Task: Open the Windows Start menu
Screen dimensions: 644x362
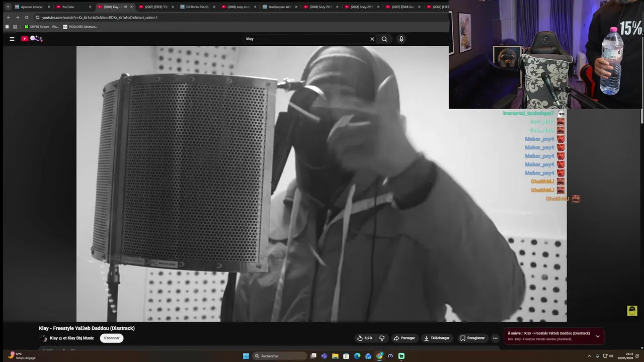Action: (246, 356)
